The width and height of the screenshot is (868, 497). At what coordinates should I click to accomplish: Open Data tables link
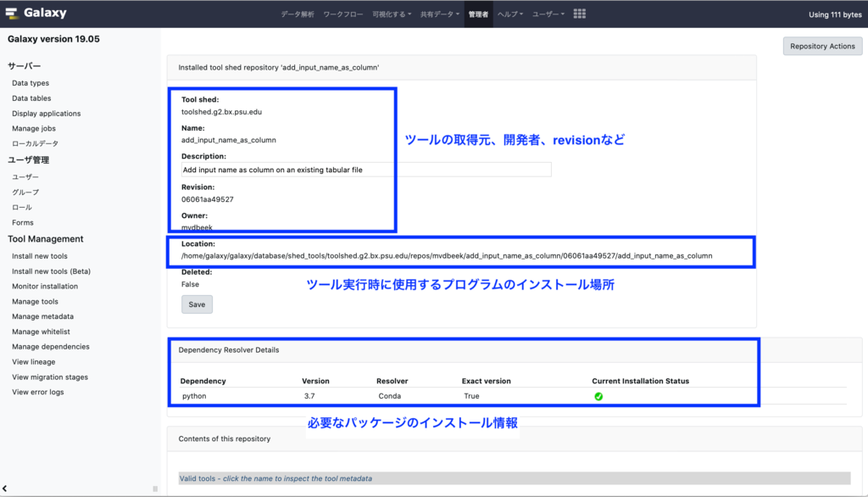[x=31, y=98]
